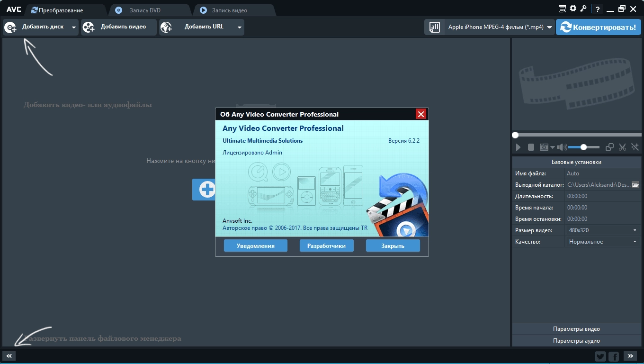Expand the Добавить URL dropdown arrow
This screenshot has height=364, width=644.
[240, 27]
